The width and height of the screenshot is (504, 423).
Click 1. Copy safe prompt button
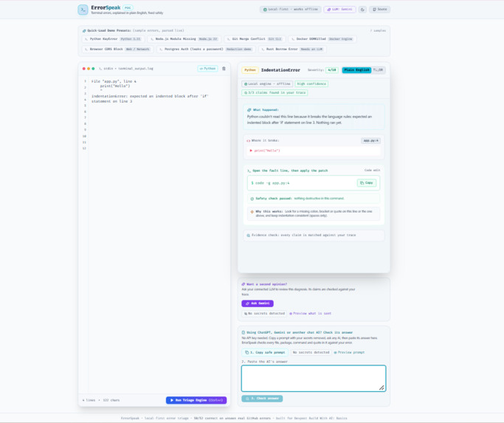265,352
